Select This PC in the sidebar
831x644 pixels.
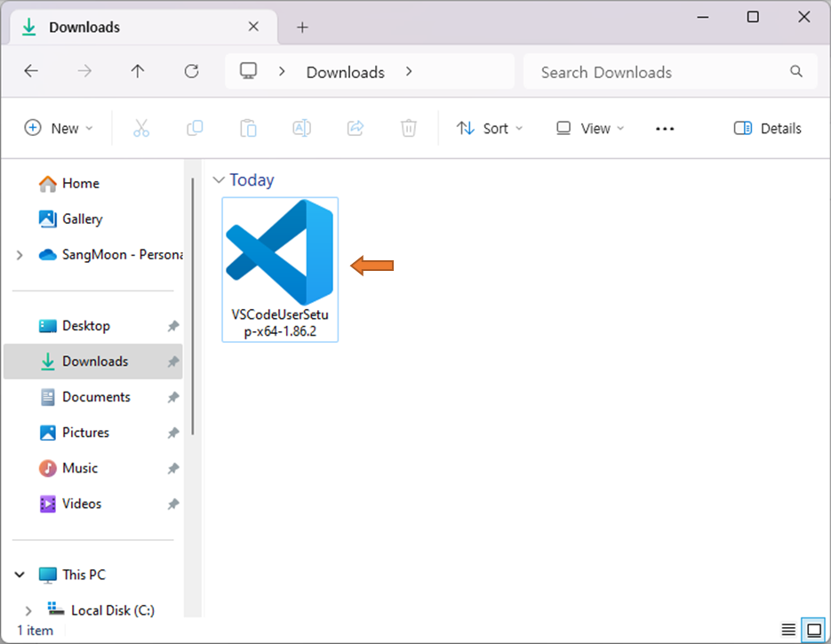coord(84,575)
